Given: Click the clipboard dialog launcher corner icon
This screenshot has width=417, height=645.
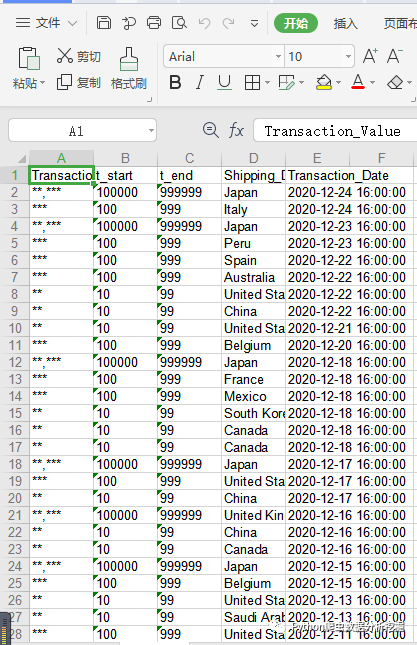Looking at the screenshot, I should click(x=149, y=99).
